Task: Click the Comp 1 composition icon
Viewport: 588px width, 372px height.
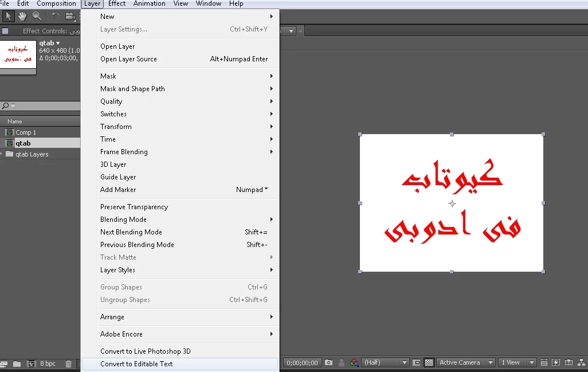Action: (x=9, y=132)
